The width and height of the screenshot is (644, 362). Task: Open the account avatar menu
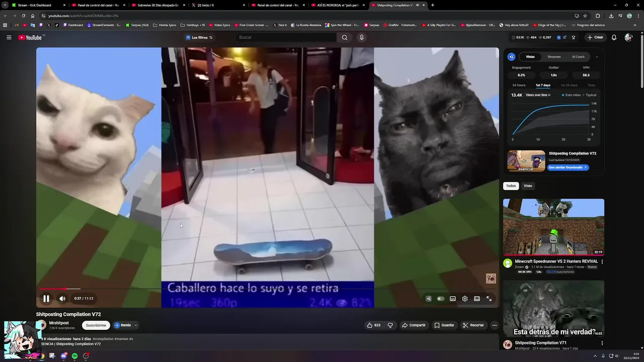628,37
